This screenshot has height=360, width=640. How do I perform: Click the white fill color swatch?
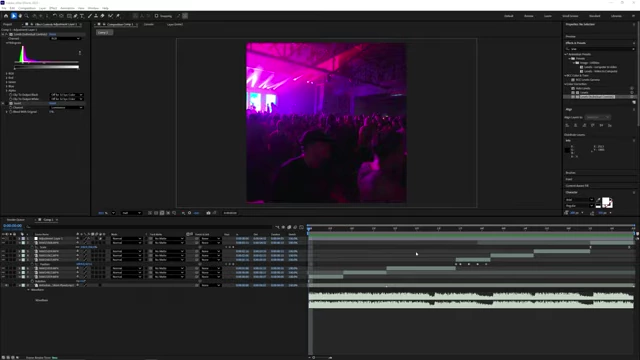point(605,200)
